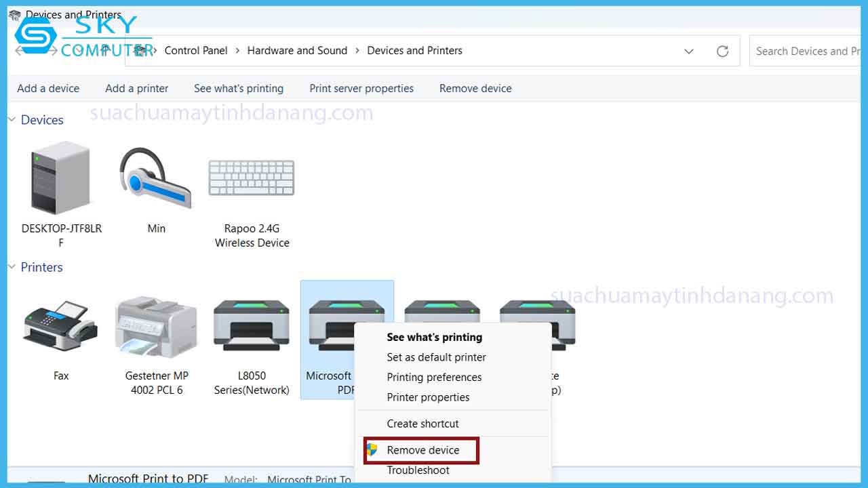Select the DESKTOP-JTF8LRF computer icon

pos(60,178)
